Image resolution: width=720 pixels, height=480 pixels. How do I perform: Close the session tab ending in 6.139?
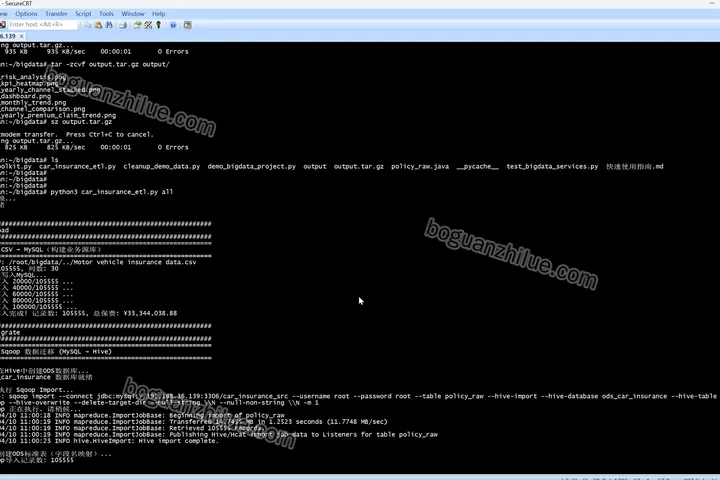[22, 36]
